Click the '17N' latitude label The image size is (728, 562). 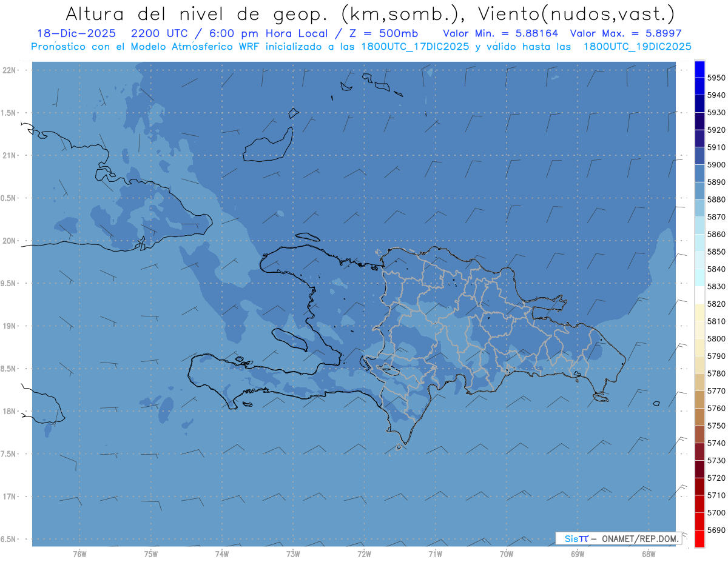(x=10, y=497)
